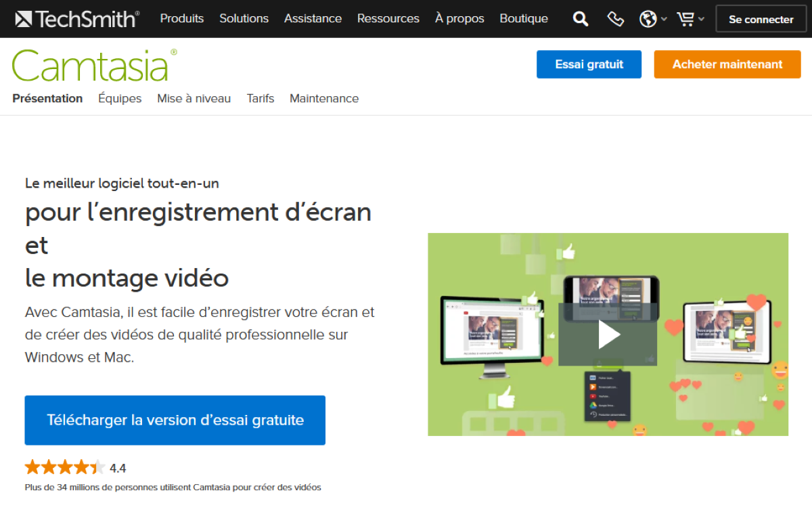This screenshot has height=520, width=812.
Task: Click the shopping cart icon
Action: (x=685, y=19)
